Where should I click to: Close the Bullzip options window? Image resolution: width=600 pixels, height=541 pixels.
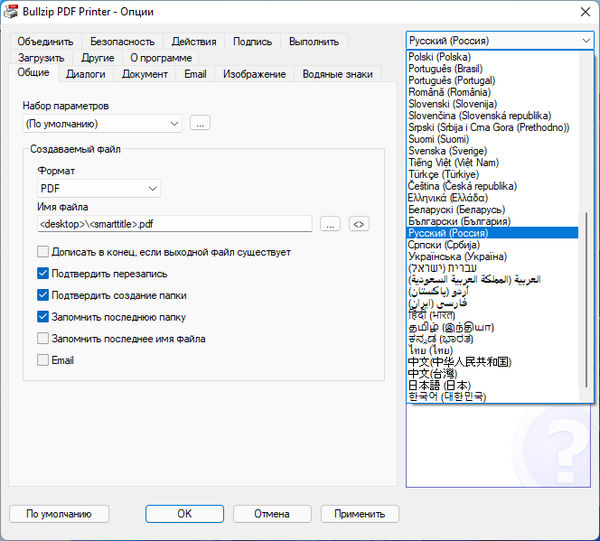click(585, 12)
